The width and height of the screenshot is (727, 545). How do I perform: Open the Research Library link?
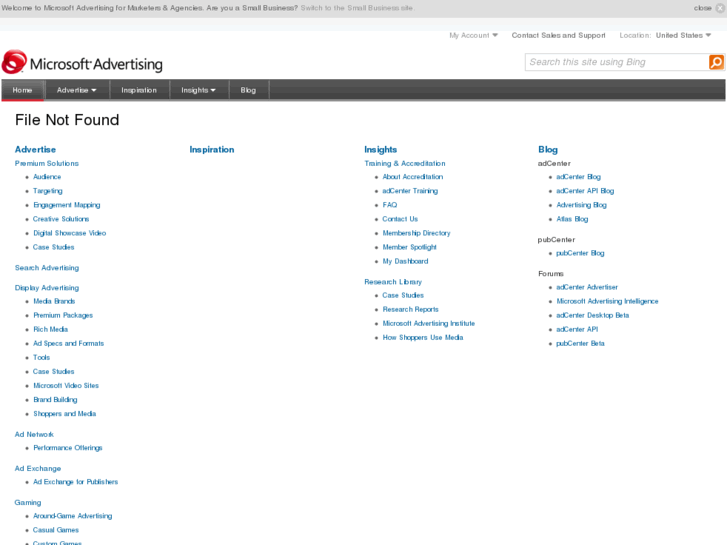point(393,282)
